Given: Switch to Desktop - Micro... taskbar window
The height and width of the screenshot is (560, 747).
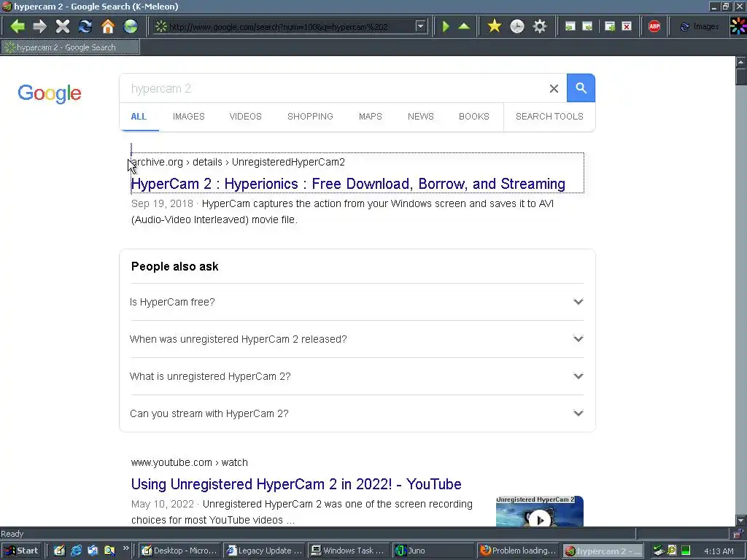Looking at the screenshot, I should (179, 551).
